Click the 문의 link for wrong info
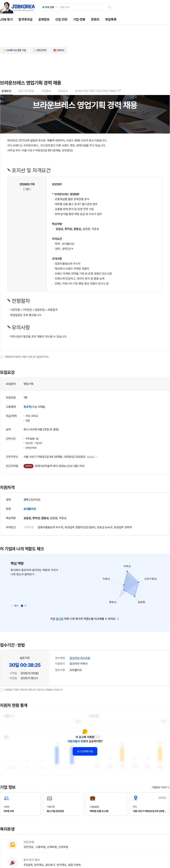Image resolution: width=170 pixels, height=868 pixels. click(39, 357)
